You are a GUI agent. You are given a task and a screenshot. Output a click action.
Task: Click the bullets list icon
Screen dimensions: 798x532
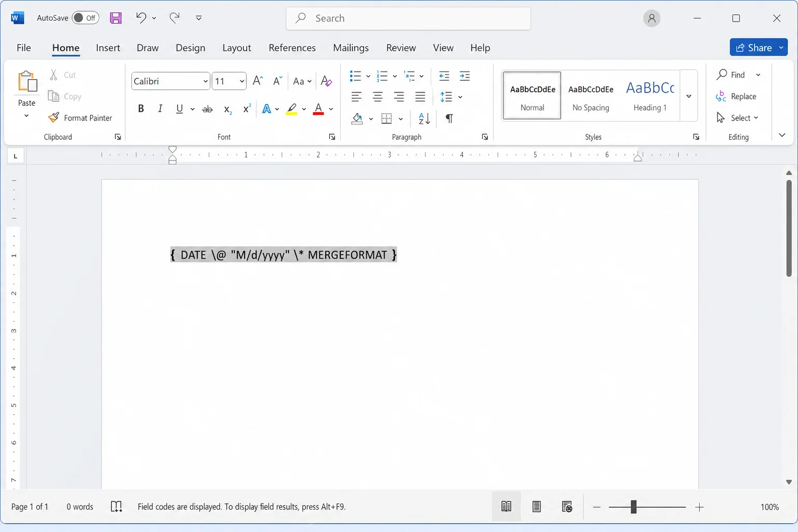point(355,76)
